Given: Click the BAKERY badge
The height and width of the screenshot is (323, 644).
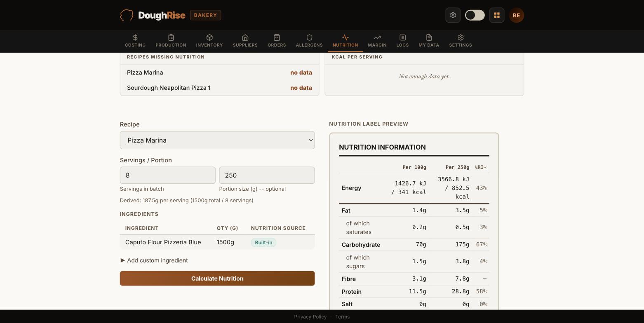Looking at the screenshot, I should click(x=205, y=15).
